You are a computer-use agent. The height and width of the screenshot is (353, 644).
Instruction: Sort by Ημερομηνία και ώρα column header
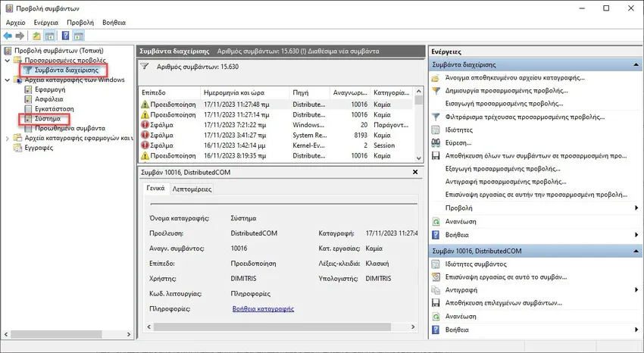(245, 92)
